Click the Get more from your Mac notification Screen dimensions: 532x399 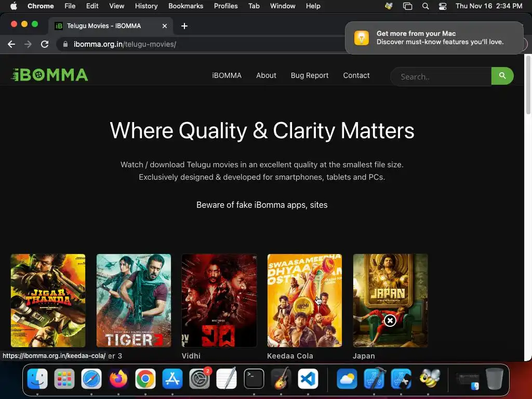coord(434,37)
